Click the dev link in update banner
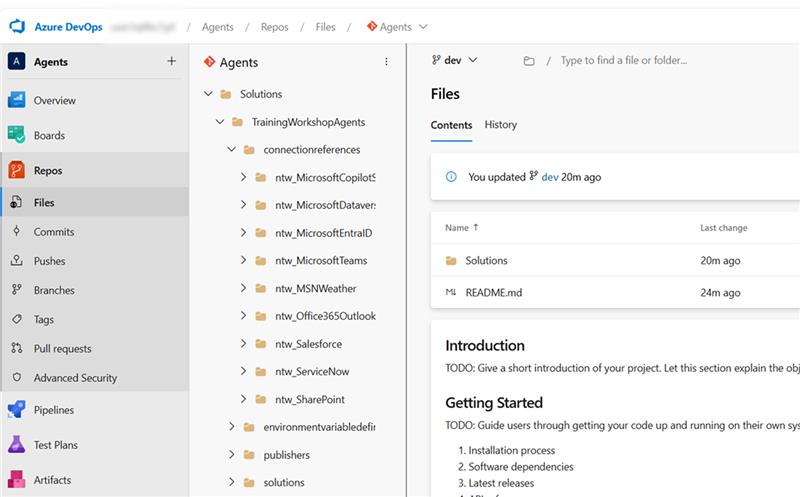 tap(549, 177)
